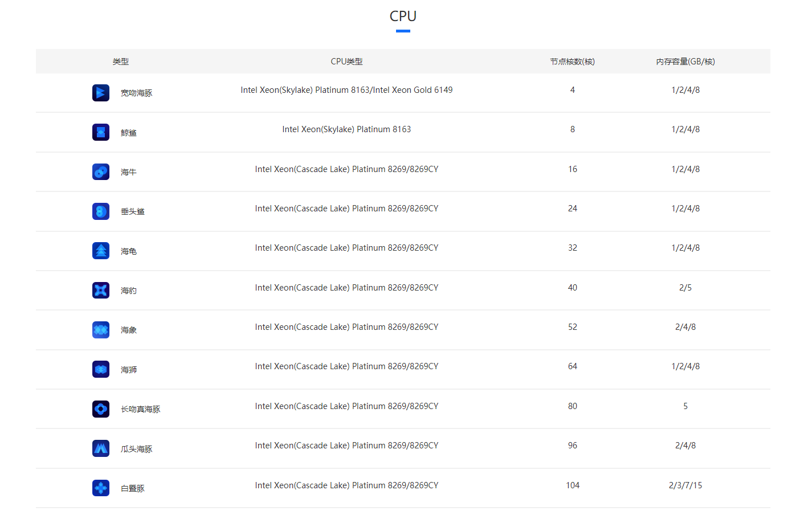Select the 海豹 X-shaped icon
The height and width of the screenshot is (527, 812).
[x=101, y=290]
